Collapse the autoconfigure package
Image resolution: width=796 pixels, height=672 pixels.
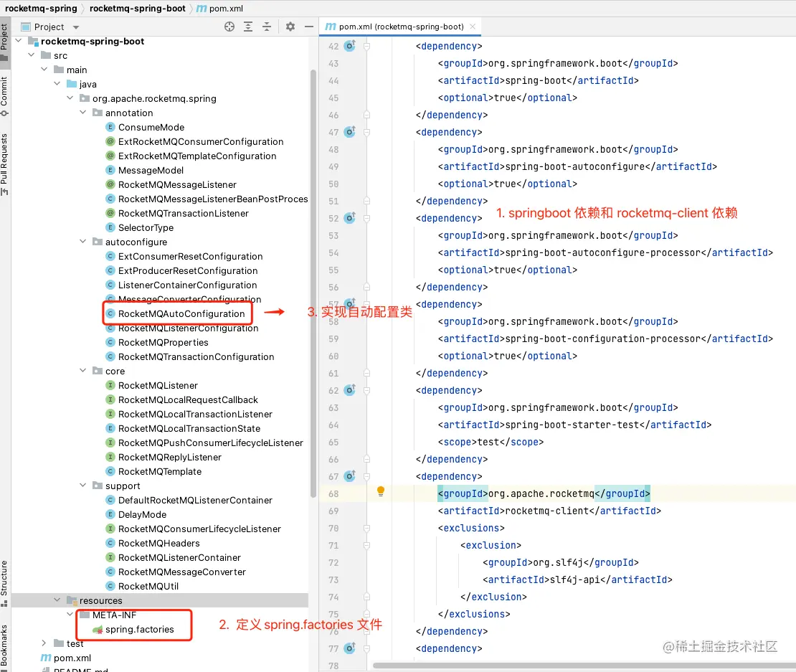82,242
